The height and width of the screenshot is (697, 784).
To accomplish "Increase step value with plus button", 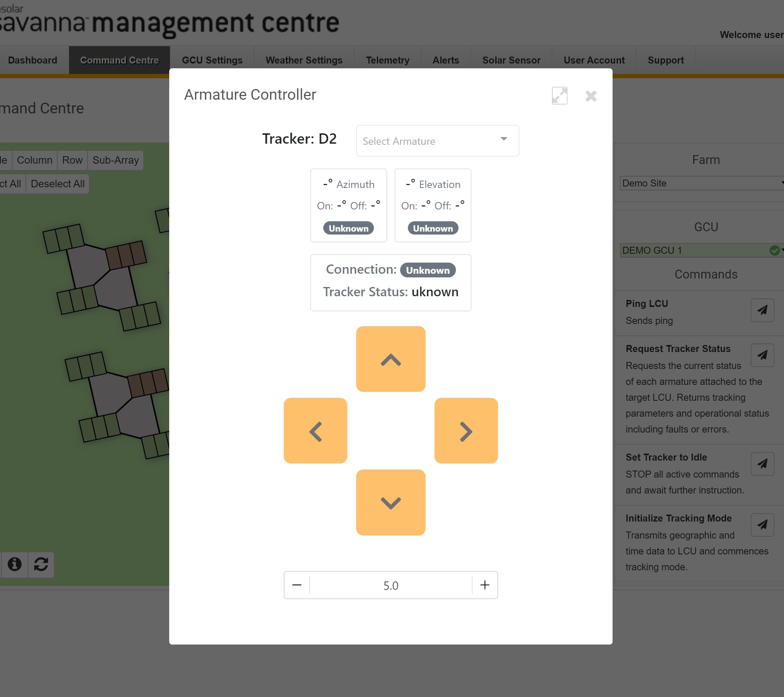I will (x=484, y=585).
